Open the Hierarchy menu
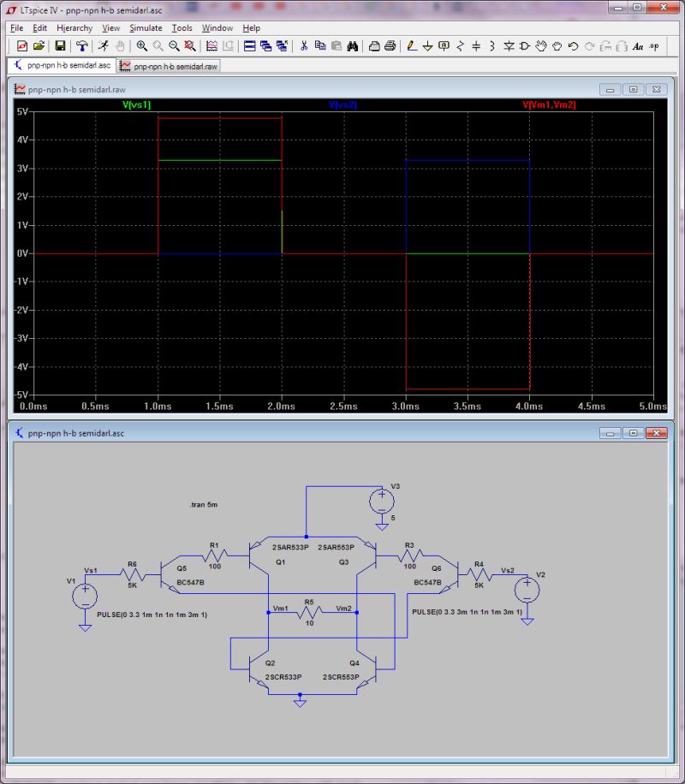This screenshot has height=784, width=685. click(x=74, y=27)
